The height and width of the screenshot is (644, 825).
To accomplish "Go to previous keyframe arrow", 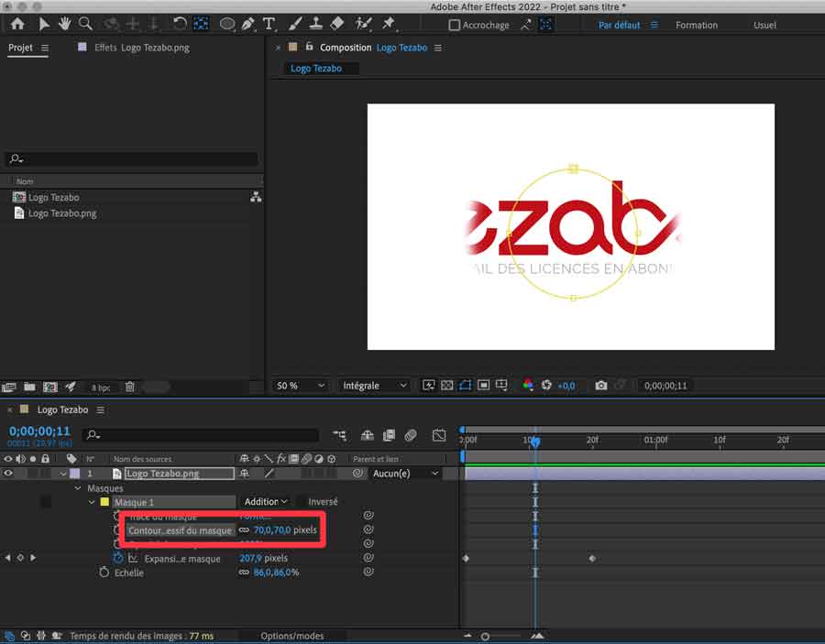I will [x=7, y=558].
